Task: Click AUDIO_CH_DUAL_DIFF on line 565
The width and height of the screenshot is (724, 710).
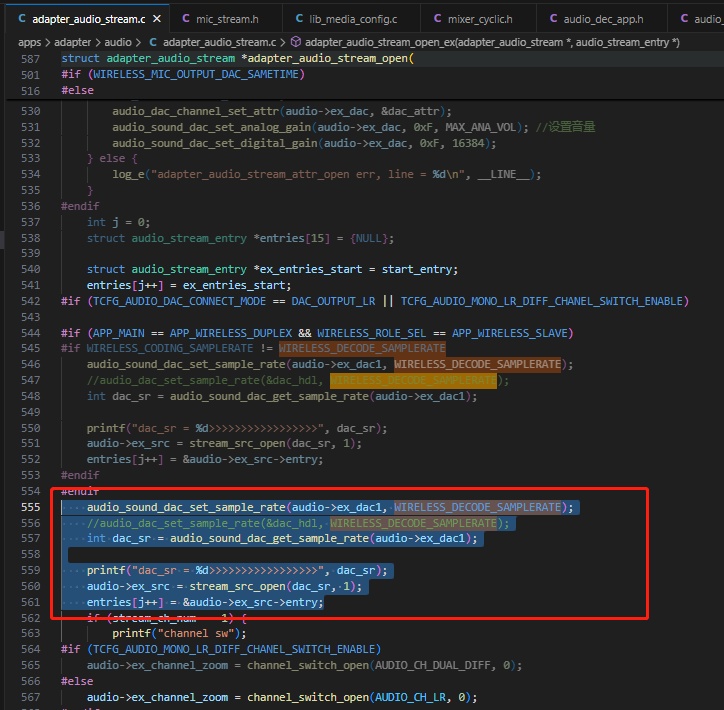Action: (432, 665)
